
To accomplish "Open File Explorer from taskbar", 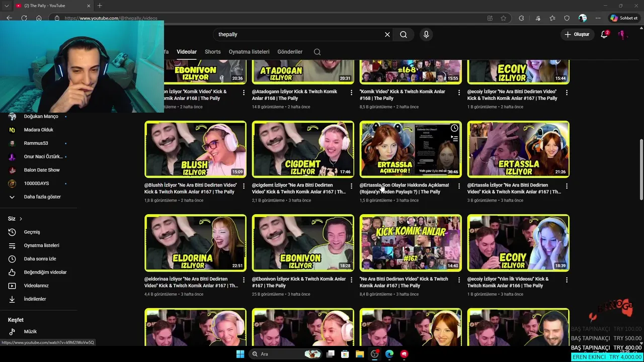I will (360, 354).
